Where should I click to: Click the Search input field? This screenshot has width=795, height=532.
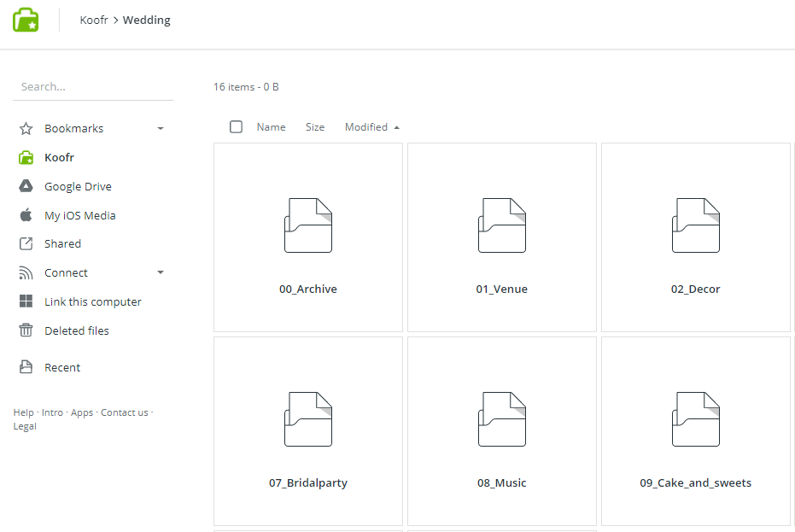[x=93, y=87]
